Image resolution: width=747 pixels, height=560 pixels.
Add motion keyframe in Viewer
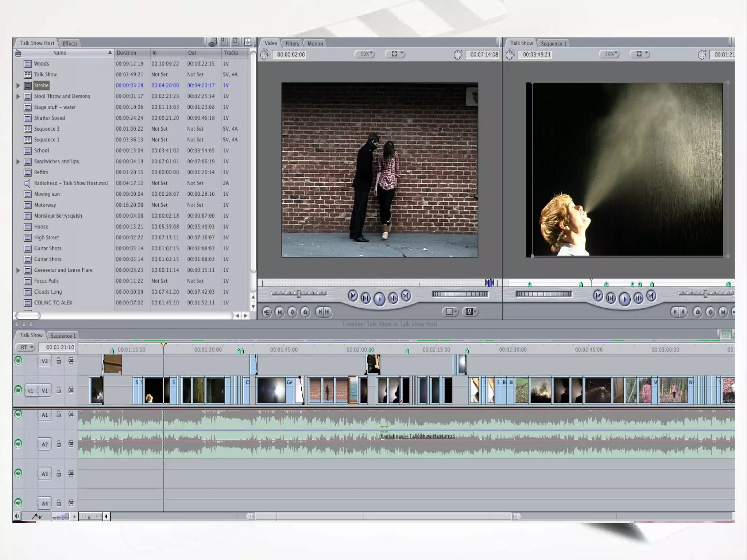[x=292, y=312]
